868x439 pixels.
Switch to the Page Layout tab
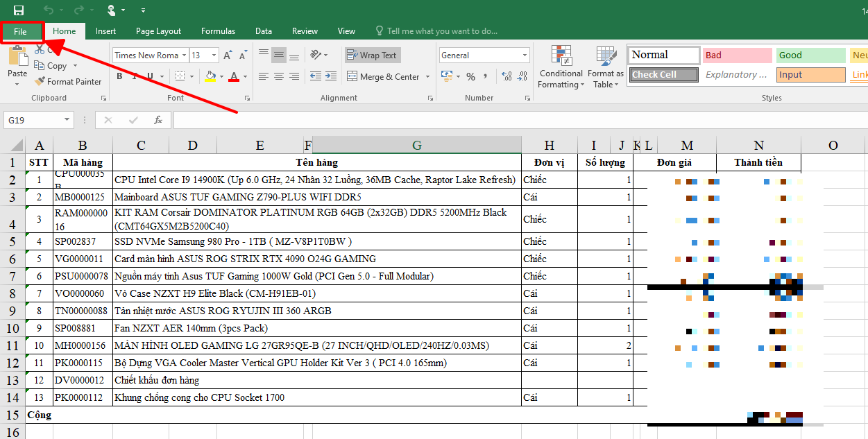point(158,31)
